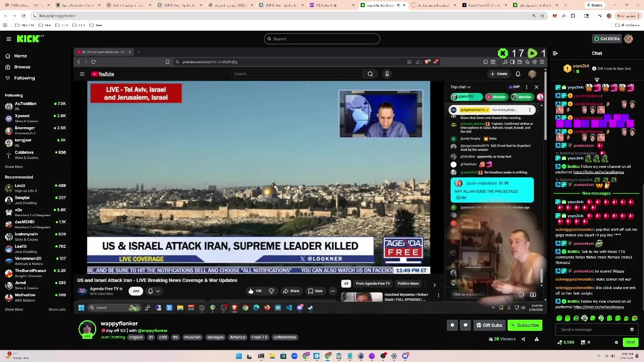This screenshot has width=644, height=362.
Task: Expand Following list with Show More
Action: point(14,166)
